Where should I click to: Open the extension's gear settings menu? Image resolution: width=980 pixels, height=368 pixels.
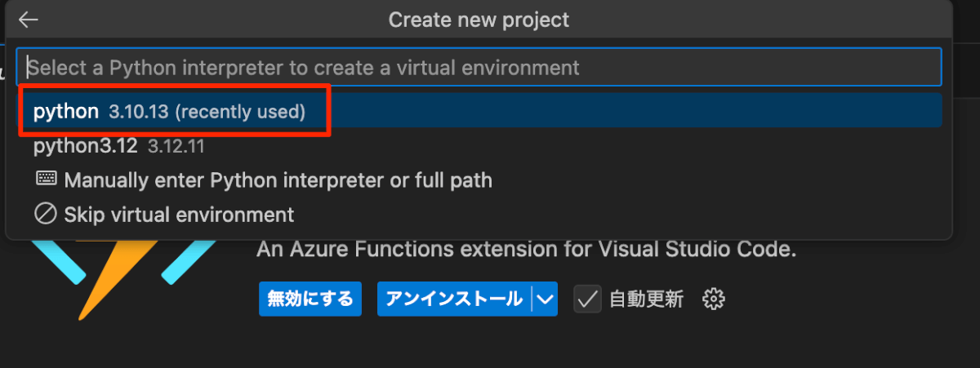point(714,299)
